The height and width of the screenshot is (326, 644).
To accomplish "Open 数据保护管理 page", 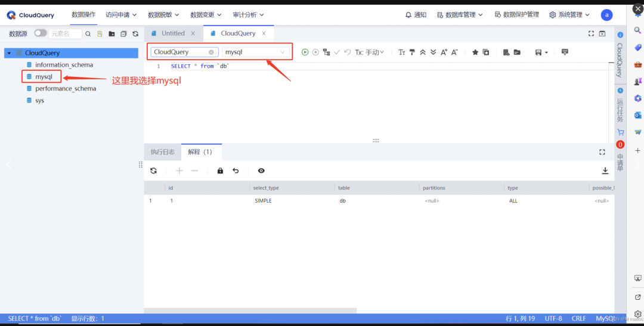I will point(516,15).
